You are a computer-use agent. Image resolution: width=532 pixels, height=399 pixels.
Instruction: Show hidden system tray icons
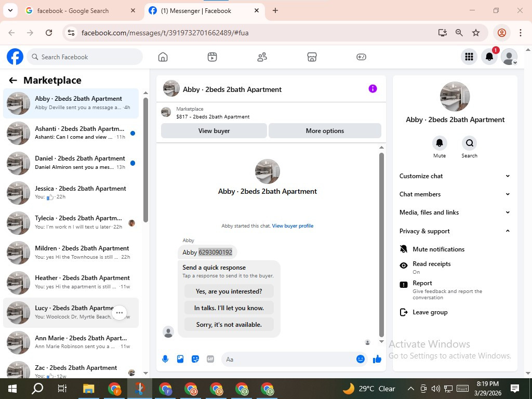pyautogui.click(x=410, y=389)
